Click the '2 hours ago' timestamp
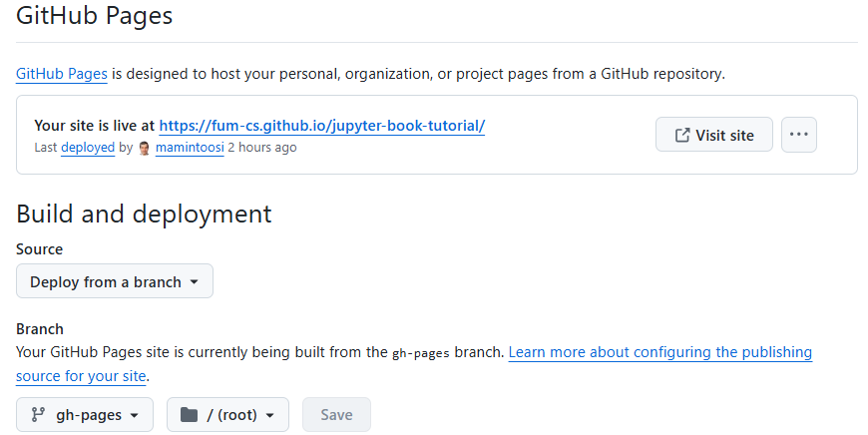 (262, 148)
